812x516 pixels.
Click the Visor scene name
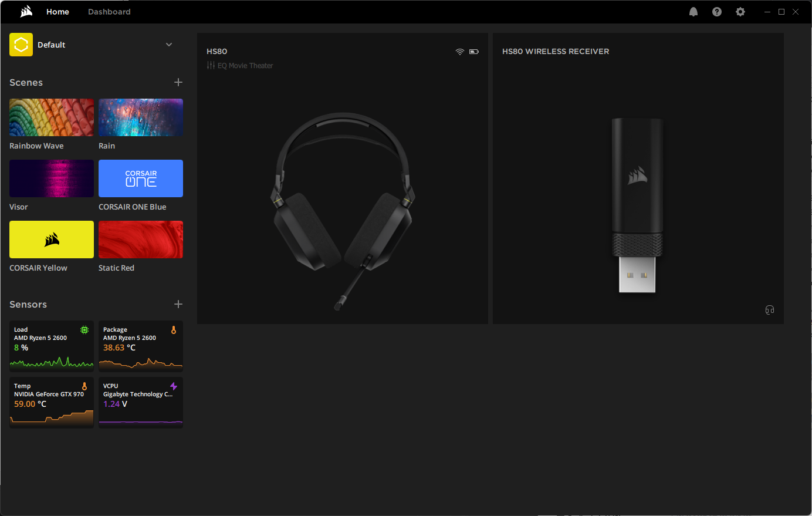coord(19,207)
